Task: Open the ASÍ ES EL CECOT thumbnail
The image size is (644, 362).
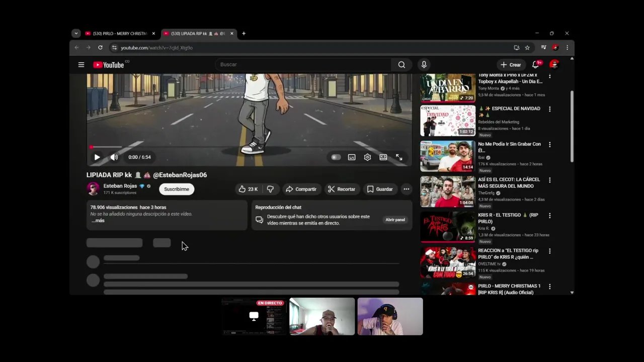Action: click(448, 192)
